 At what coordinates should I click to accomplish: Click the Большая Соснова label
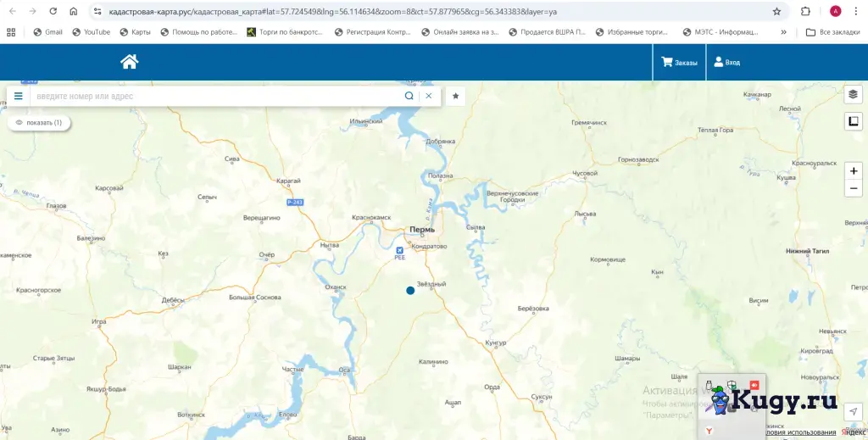[x=254, y=298]
